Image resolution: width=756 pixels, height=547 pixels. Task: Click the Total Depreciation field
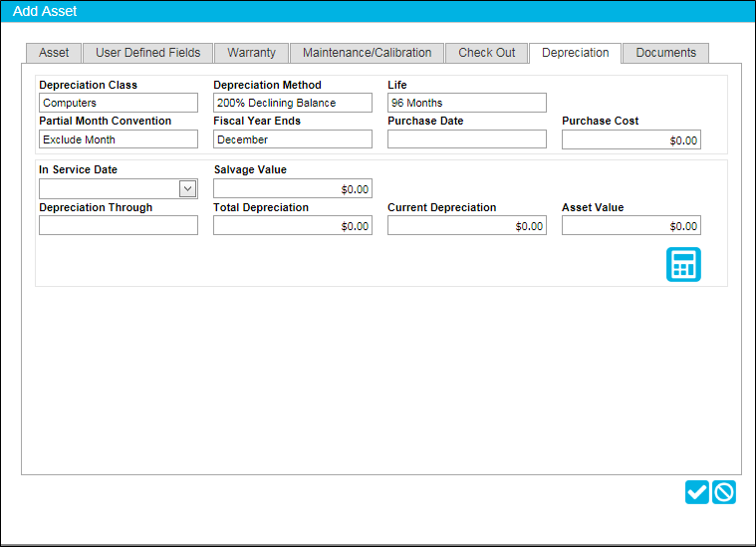293,225
